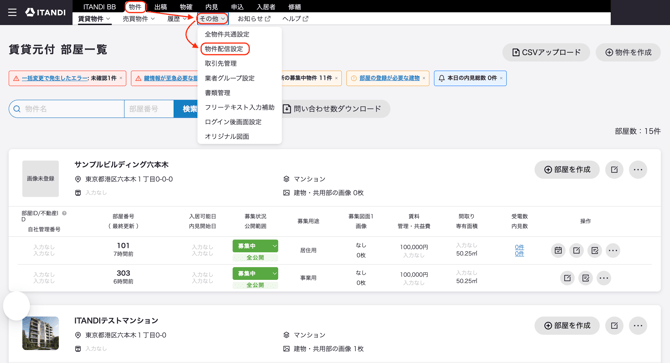Click the edit icon in room 303's row
The height and width of the screenshot is (363, 670).
click(x=567, y=278)
